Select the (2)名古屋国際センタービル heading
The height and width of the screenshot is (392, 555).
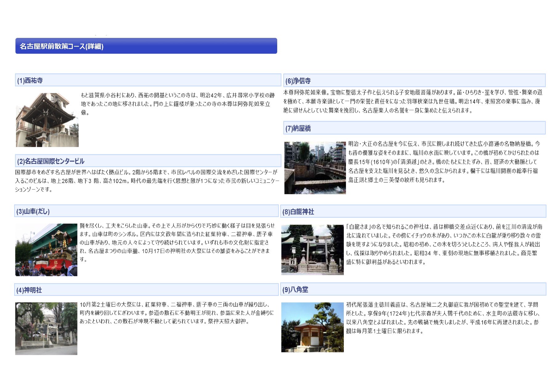pyautogui.click(x=148, y=161)
